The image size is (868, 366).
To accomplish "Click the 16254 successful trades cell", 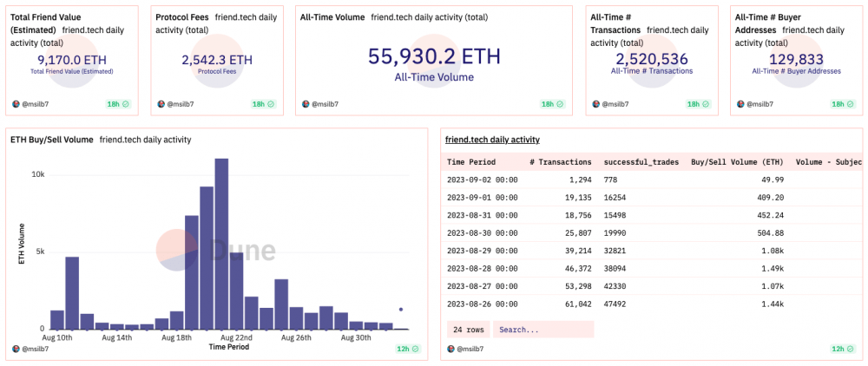I will (615, 198).
